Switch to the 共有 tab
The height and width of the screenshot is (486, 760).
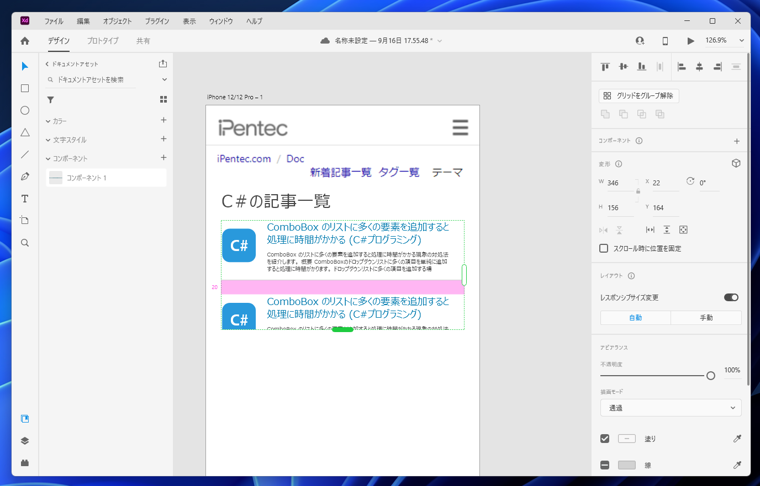point(143,41)
